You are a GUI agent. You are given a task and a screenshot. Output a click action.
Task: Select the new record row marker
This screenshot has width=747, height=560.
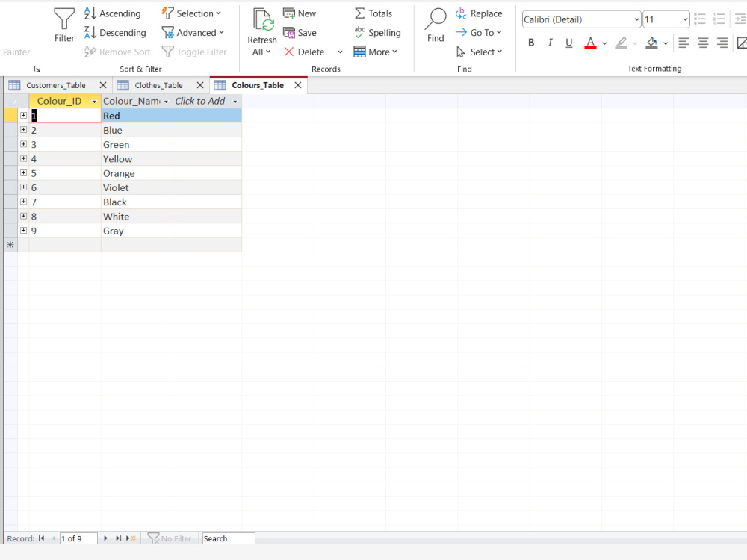pyautogui.click(x=10, y=245)
